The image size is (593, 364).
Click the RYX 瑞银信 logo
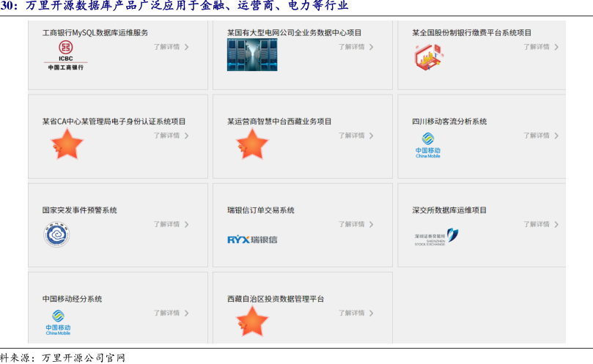(252, 239)
